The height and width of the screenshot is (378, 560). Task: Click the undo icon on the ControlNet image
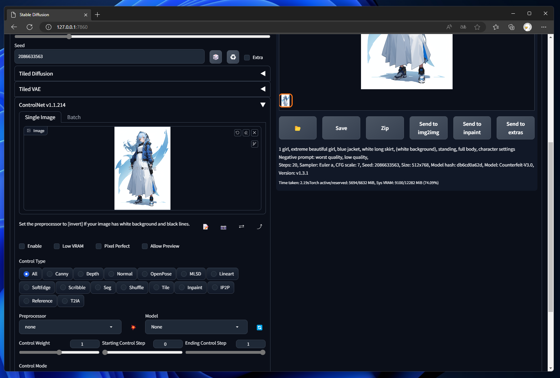(x=238, y=133)
